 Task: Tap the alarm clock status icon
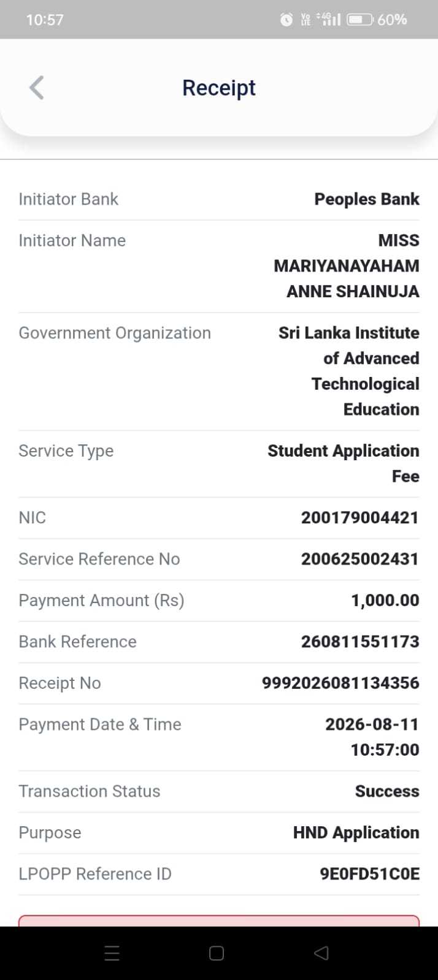click(x=286, y=20)
